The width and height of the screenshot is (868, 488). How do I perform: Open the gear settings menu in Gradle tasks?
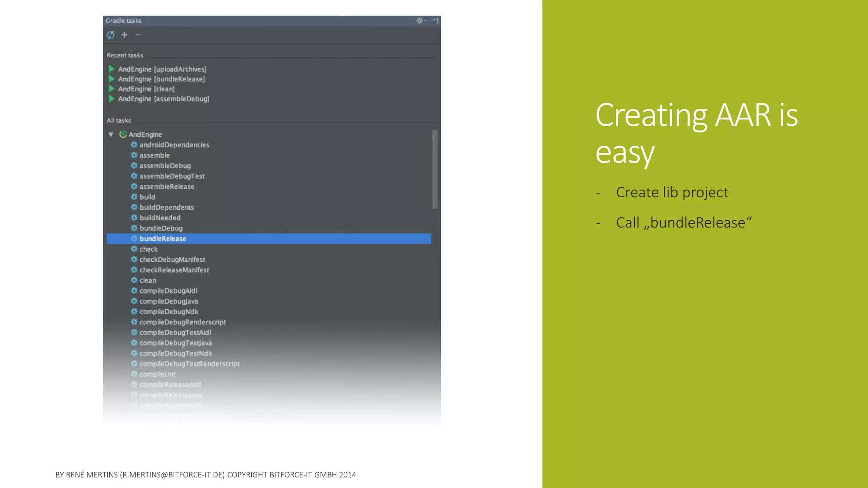tap(420, 20)
